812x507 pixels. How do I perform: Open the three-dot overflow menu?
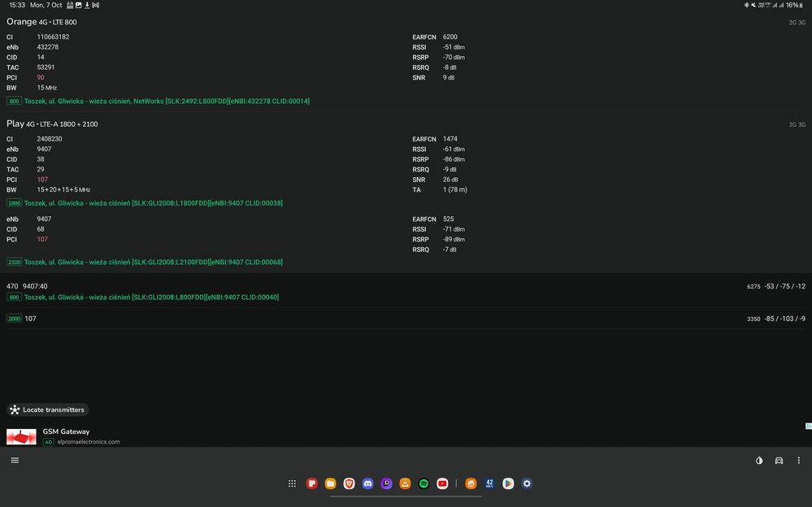[798, 461]
